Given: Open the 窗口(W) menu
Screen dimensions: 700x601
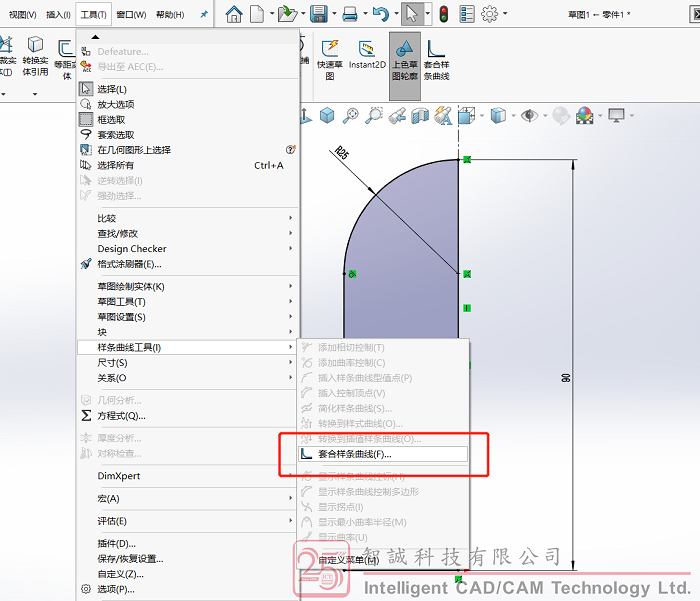Looking at the screenshot, I should [131, 15].
